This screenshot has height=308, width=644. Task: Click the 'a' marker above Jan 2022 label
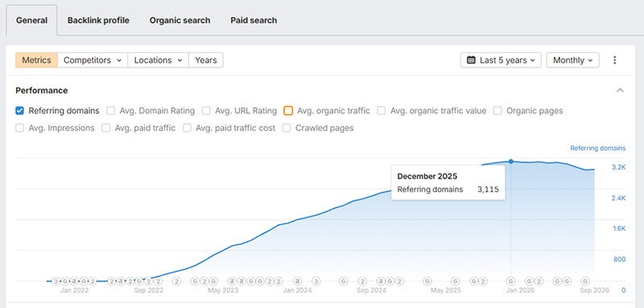pyautogui.click(x=74, y=281)
